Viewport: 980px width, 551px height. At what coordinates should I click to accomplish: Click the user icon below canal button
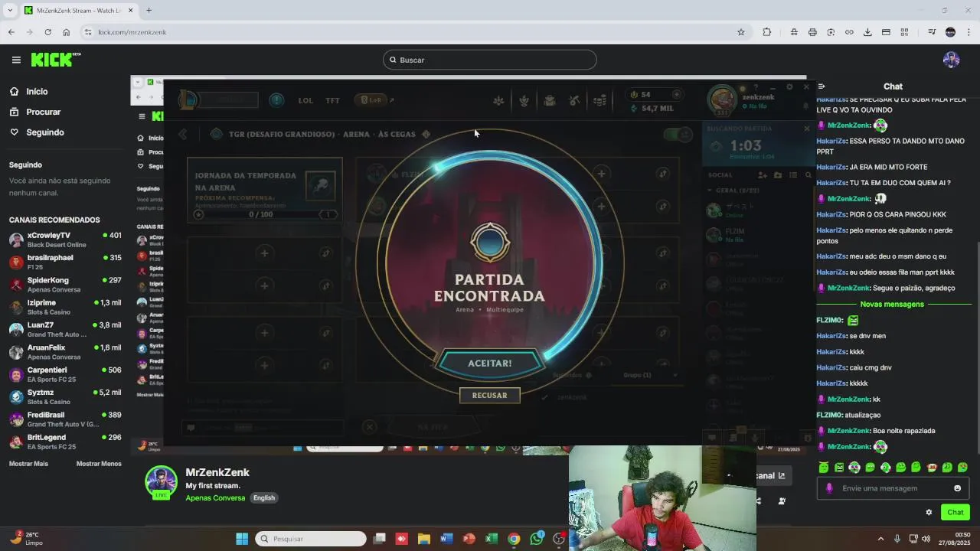click(x=782, y=501)
